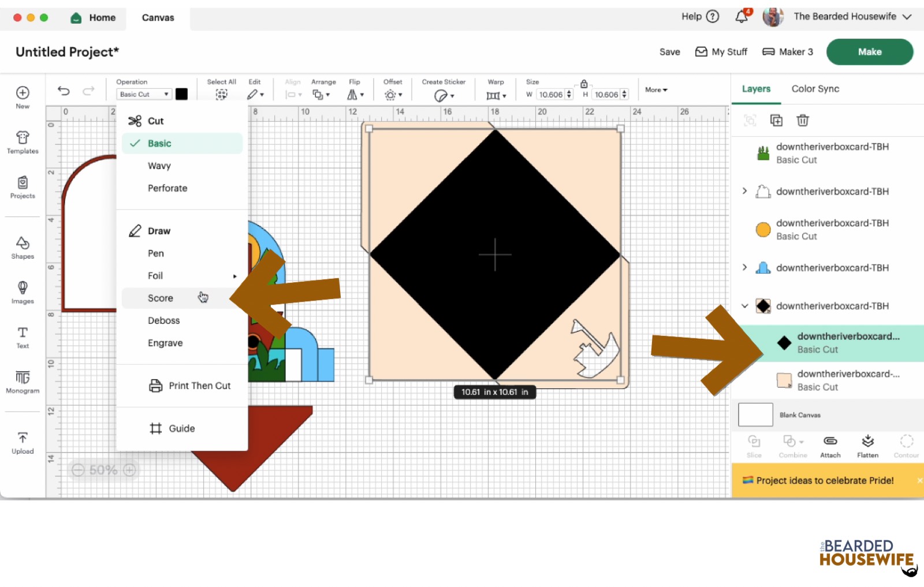Click the height size input field
Image resolution: width=924 pixels, height=587 pixels.
pos(606,94)
